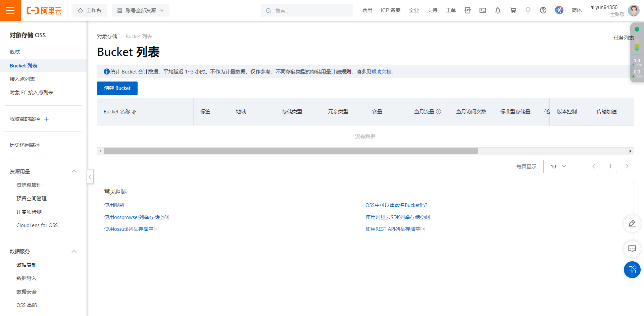
Task: Open the page size dropdown showing 10
Action: click(556, 166)
